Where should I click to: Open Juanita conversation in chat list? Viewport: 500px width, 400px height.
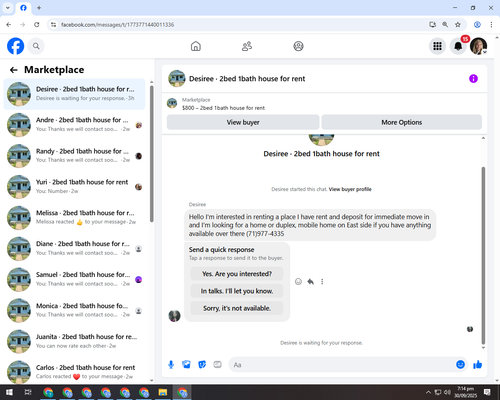pos(74,341)
